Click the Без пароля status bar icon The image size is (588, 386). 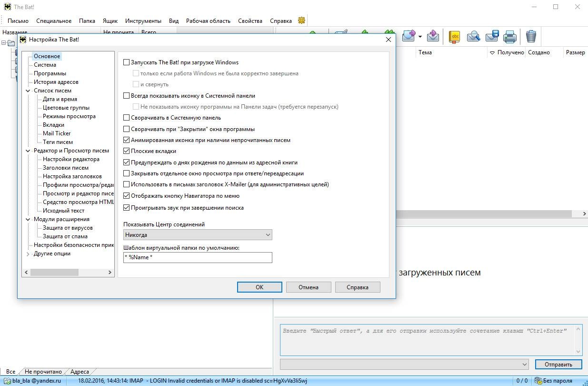538,381
